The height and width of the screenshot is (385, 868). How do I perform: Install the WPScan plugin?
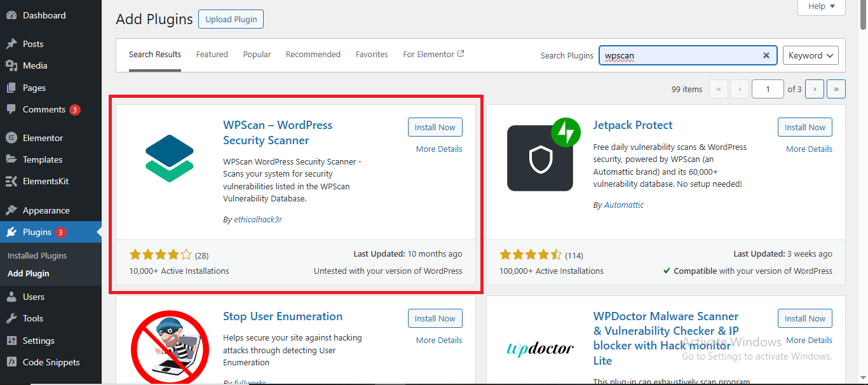[435, 127]
